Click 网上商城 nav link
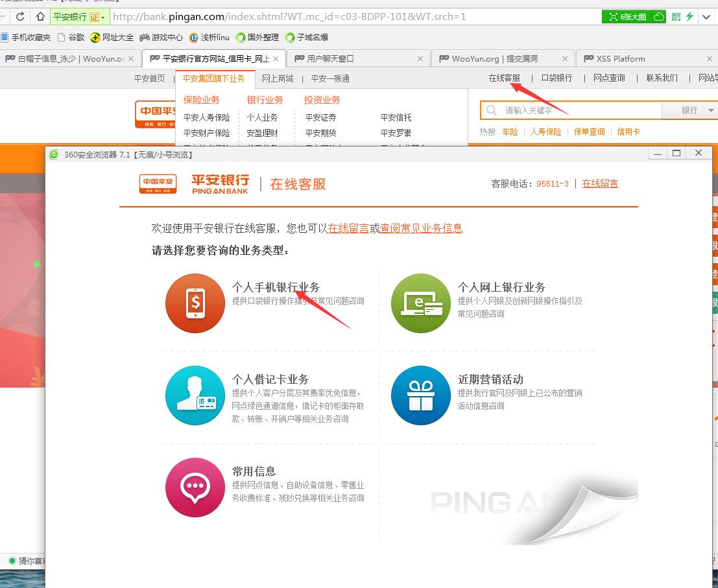Screen dimensions: 718x588 click(278, 78)
